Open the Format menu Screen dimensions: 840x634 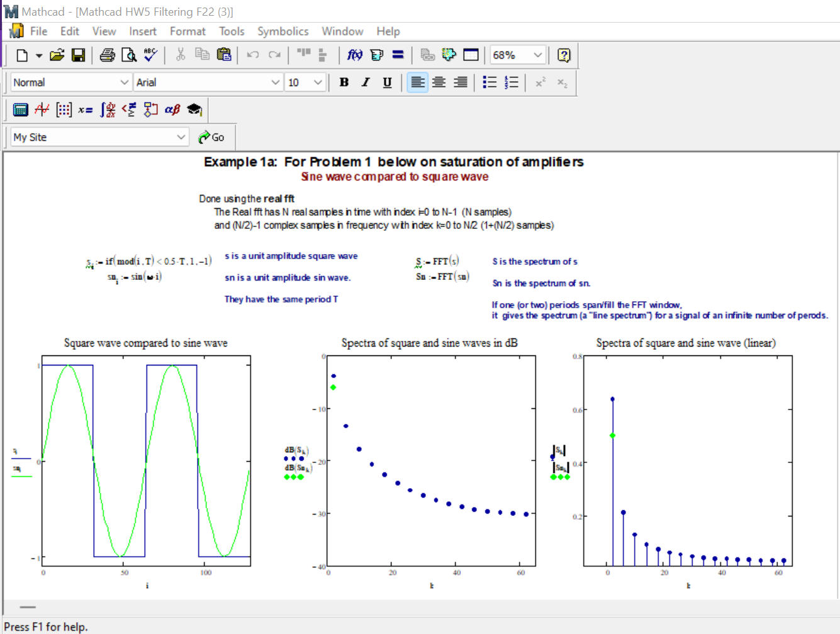(x=188, y=31)
